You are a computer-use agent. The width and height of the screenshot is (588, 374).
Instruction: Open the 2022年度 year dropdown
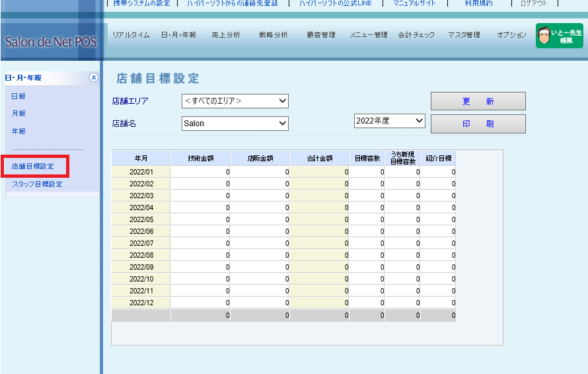[x=390, y=121]
